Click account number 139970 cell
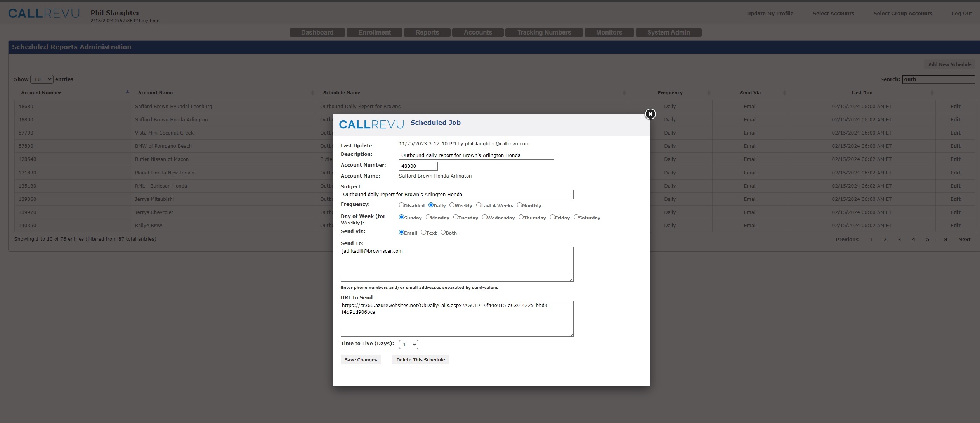 (73, 212)
